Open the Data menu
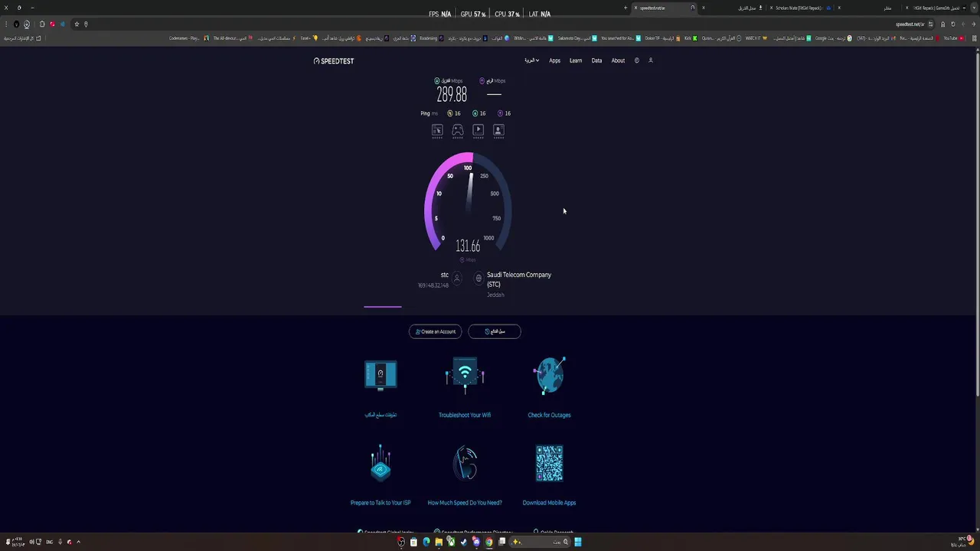Viewport: 980px width, 551px height. pos(596,60)
